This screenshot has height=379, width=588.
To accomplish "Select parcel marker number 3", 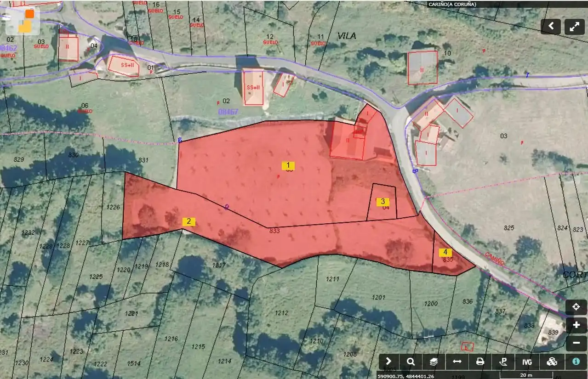I will pos(382,201).
